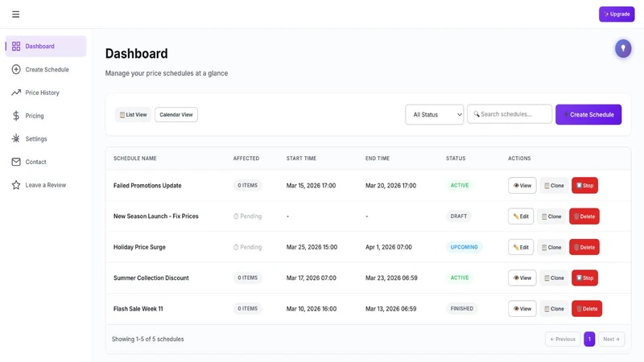
Task: Click 'Showing 1-5 of 5 schedules' text
Action: [148, 339]
